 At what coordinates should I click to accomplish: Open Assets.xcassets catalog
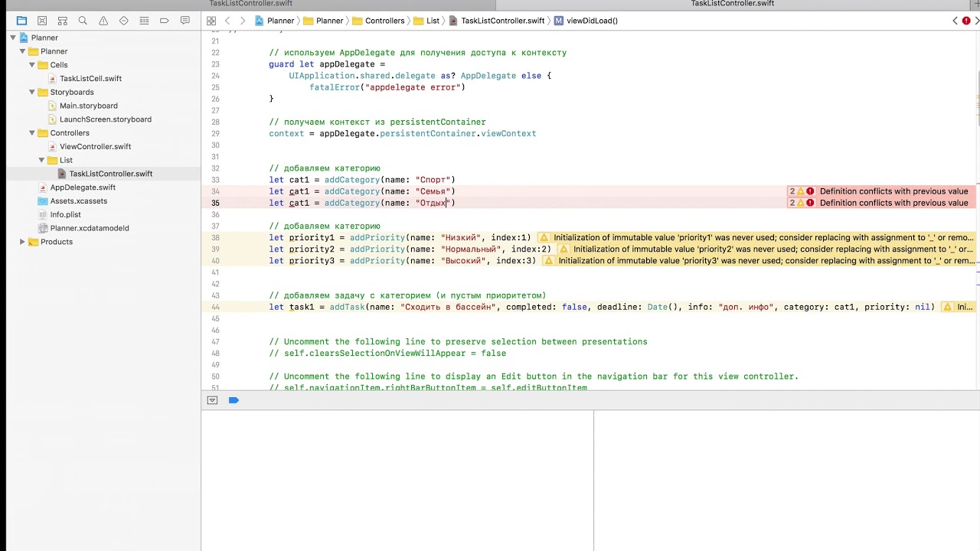pyautogui.click(x=78, y=201)
